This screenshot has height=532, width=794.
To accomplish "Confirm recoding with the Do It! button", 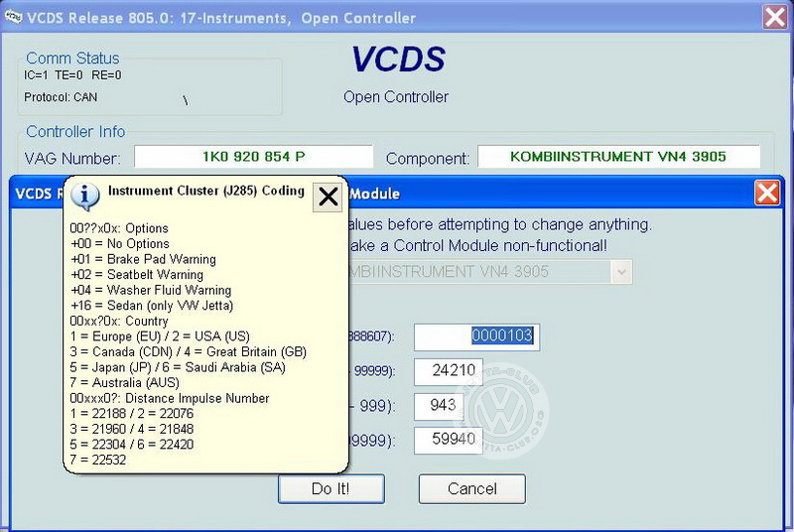I will tap(331, 489).
